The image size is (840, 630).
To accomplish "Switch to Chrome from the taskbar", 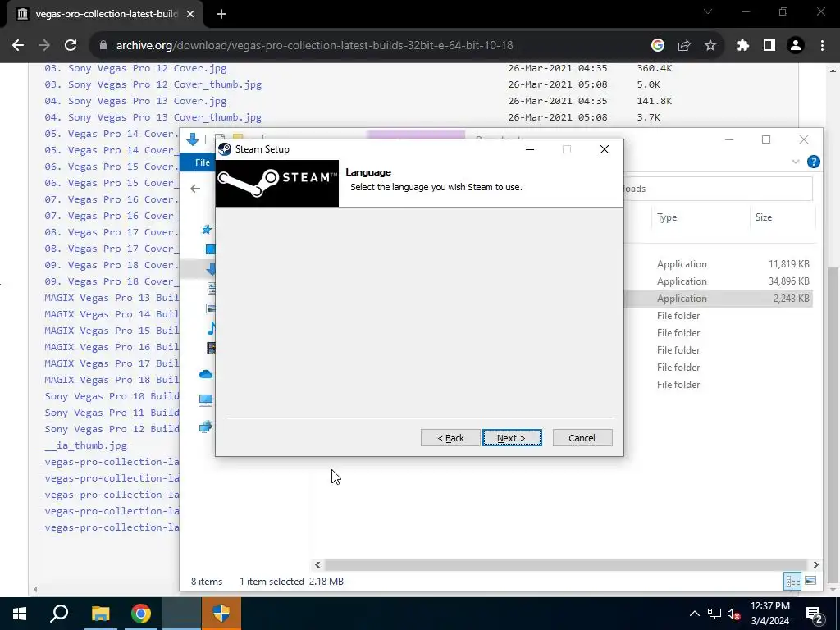I will 140,614.
